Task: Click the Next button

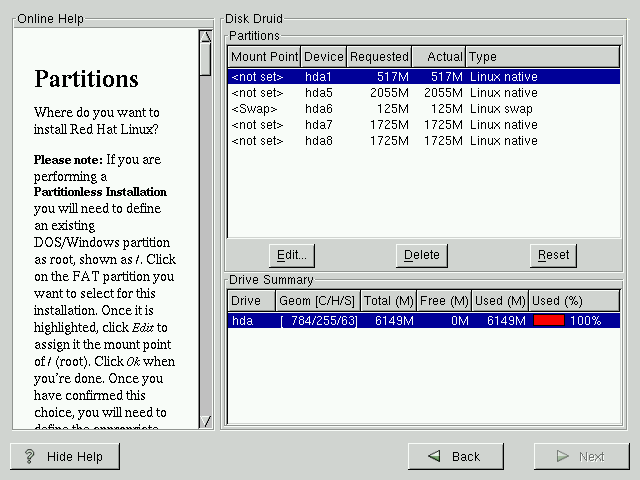Action: [581, 457]
